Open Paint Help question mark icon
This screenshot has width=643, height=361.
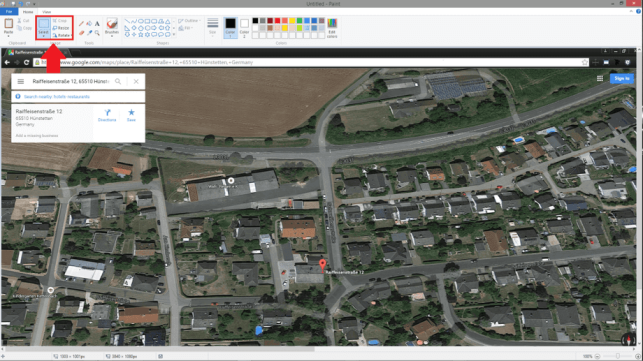[638, 11]
